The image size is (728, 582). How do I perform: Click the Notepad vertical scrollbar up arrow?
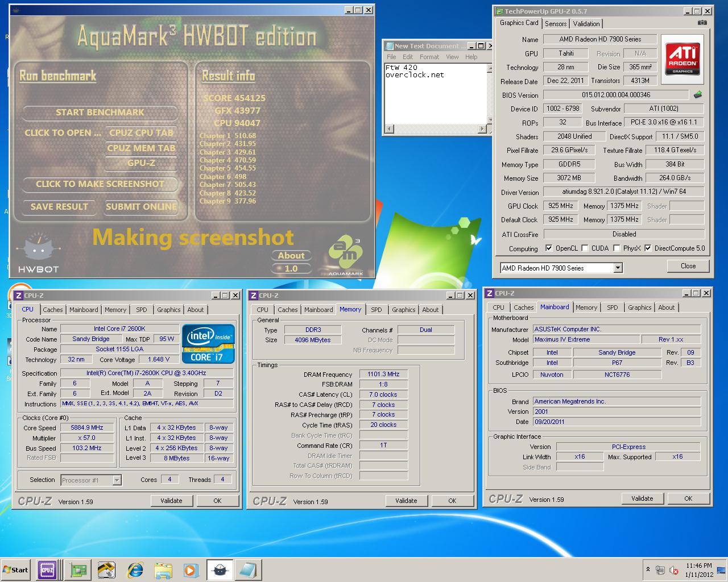(490, 68)
